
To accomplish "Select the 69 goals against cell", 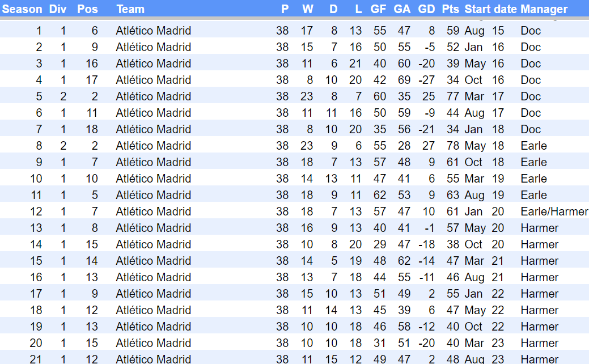I will pyautogui.click(x=404, y=80).
